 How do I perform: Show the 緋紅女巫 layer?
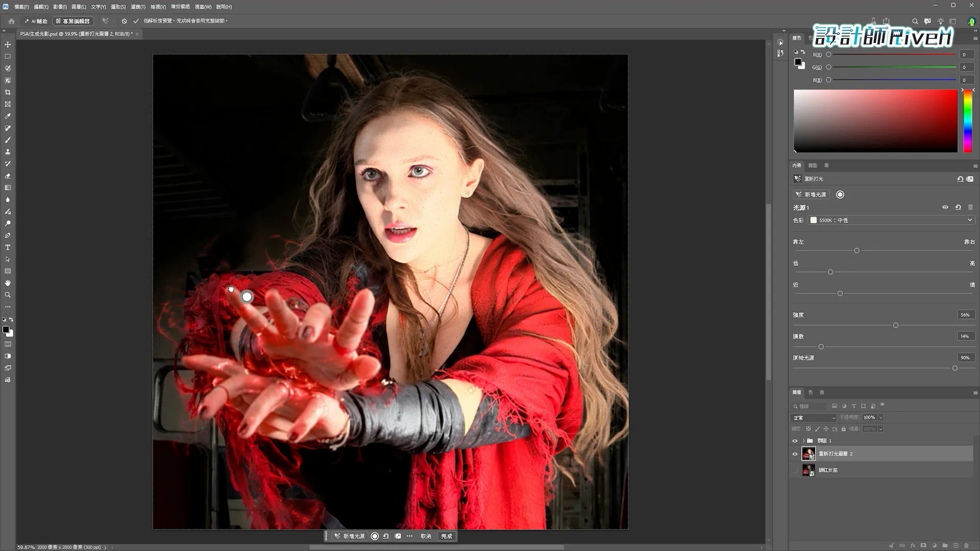[795, 470]
